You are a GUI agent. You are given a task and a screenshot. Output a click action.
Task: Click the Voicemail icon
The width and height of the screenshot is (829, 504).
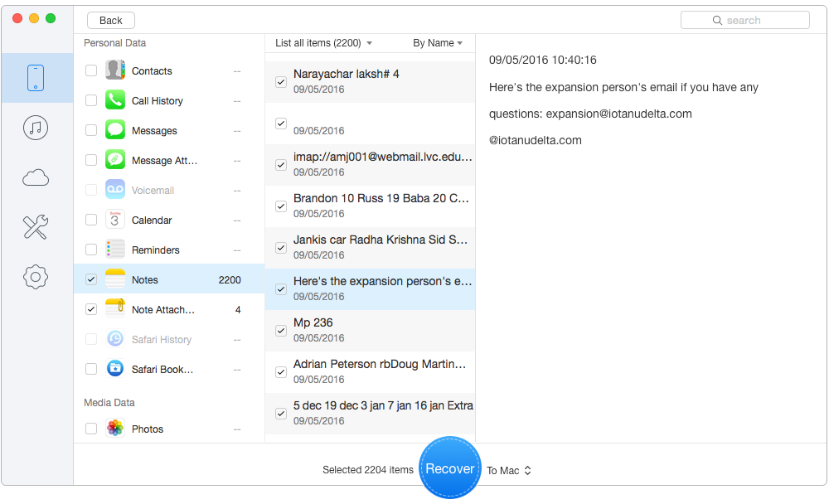[114, 190]
